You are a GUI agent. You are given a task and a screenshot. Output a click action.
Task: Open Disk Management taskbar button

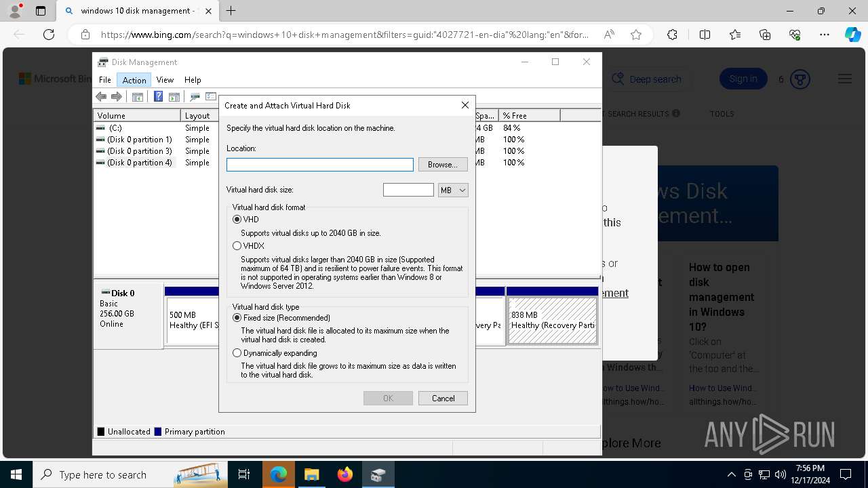(x=378, y=474)
